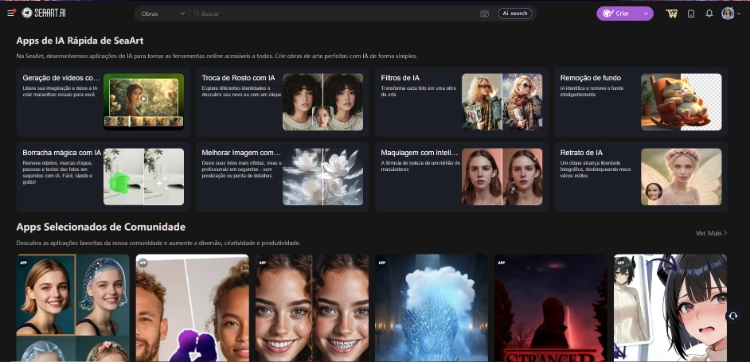This screenshot has width=750, height=362.
Task: Expand the Criar dropdown arrow
Action: coord(646,13)
